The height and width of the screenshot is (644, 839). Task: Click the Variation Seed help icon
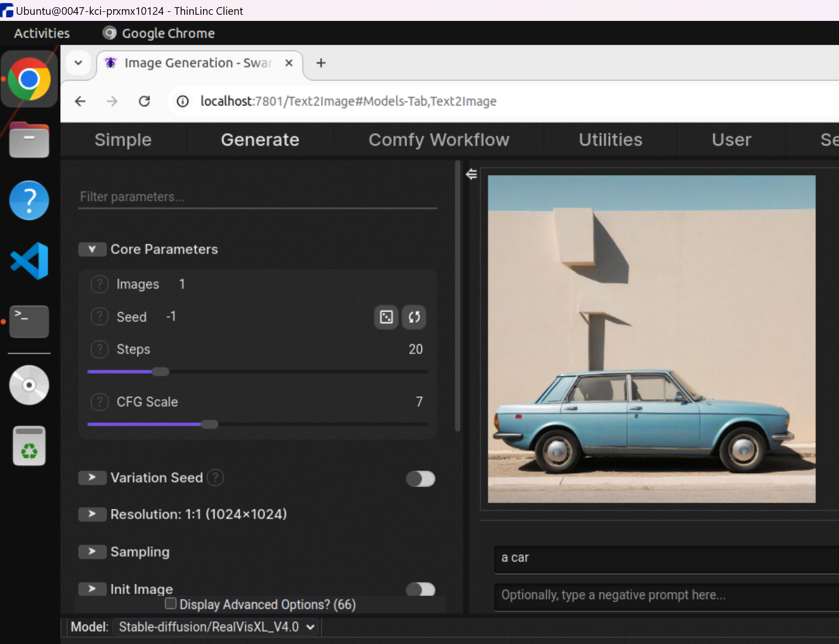tap(216, 478)
